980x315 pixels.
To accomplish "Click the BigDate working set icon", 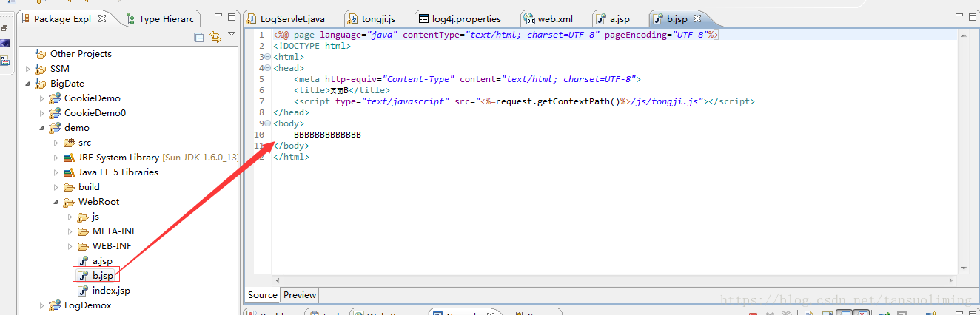I will pyautogui.click(x=41, y=84).
